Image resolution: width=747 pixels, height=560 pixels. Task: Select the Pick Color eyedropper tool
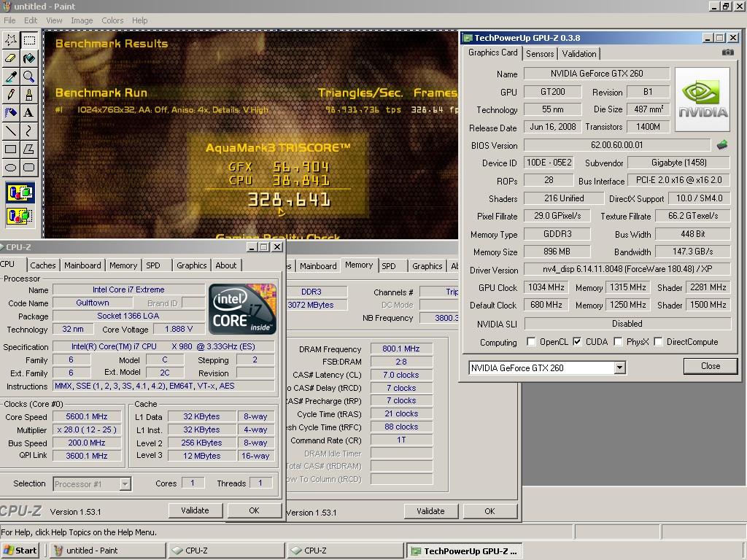(x=10, y=76)
